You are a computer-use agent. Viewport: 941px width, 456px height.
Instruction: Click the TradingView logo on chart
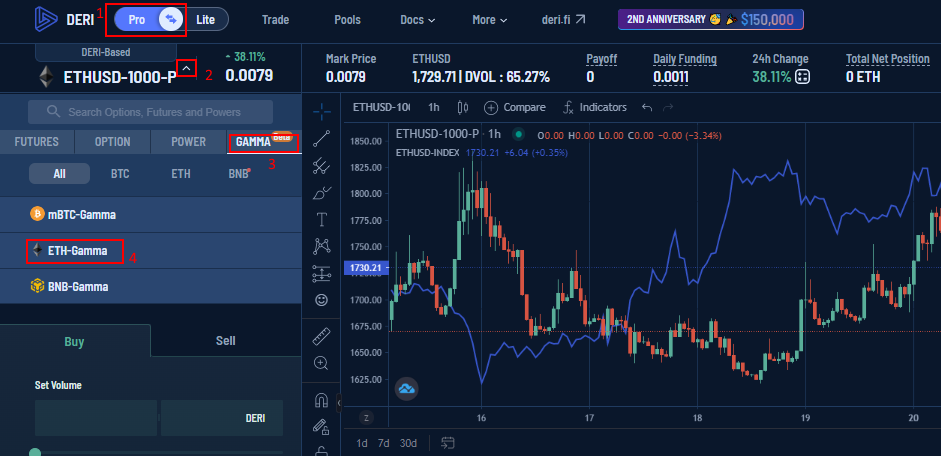point(406,388)
